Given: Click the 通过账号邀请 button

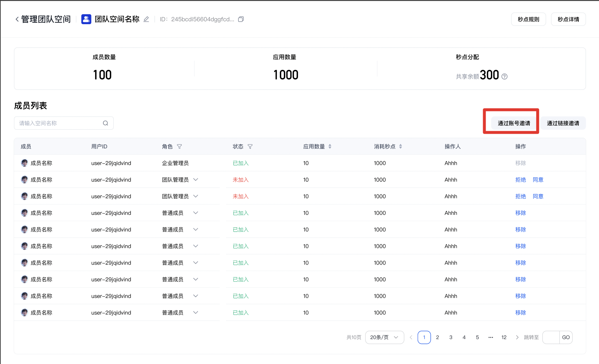Looking at the screenshot, I should pyautogui.click(x=513, y=123).
